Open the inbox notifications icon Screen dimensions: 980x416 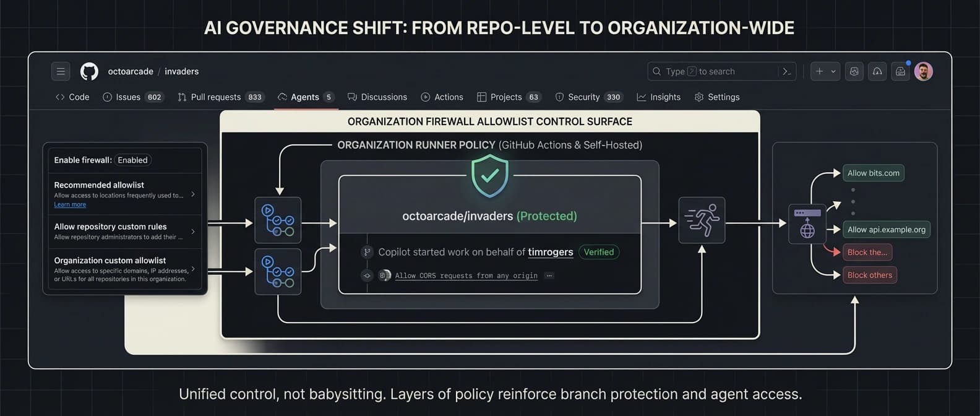point(901,71)
